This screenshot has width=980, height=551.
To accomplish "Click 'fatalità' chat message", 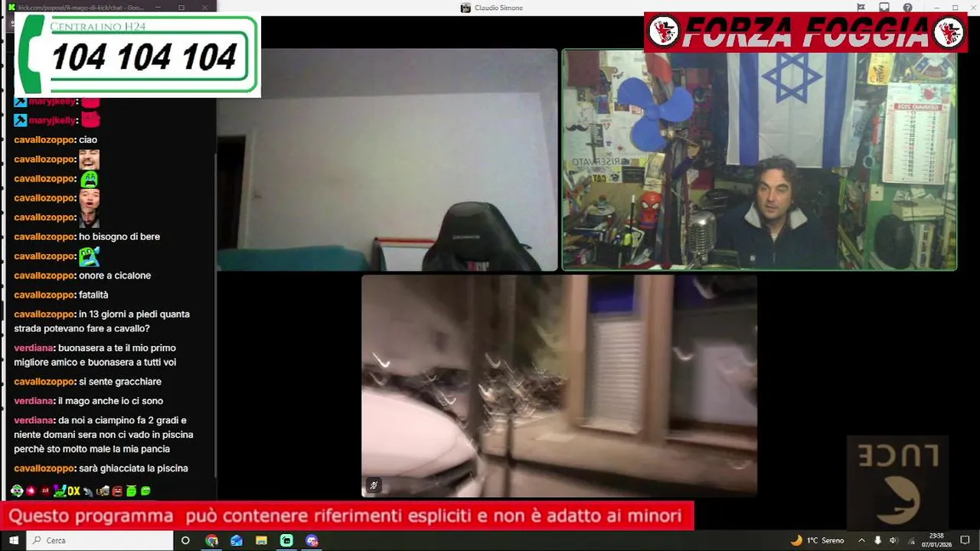I will click(93, 295).
